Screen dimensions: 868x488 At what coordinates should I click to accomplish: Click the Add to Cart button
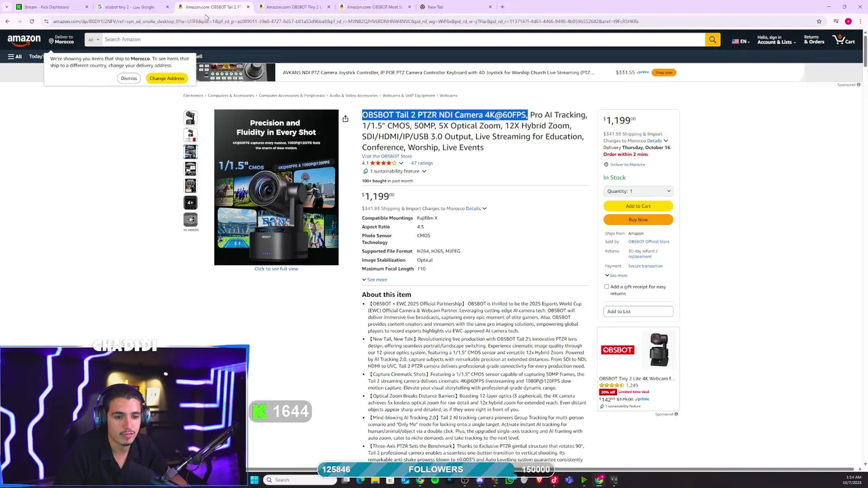tap(638, 206)
